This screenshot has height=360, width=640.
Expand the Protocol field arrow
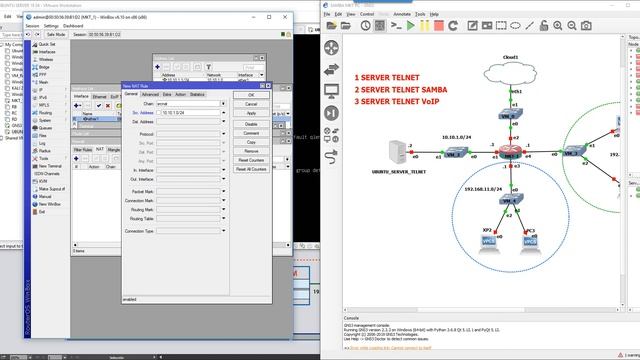[223, 134]
